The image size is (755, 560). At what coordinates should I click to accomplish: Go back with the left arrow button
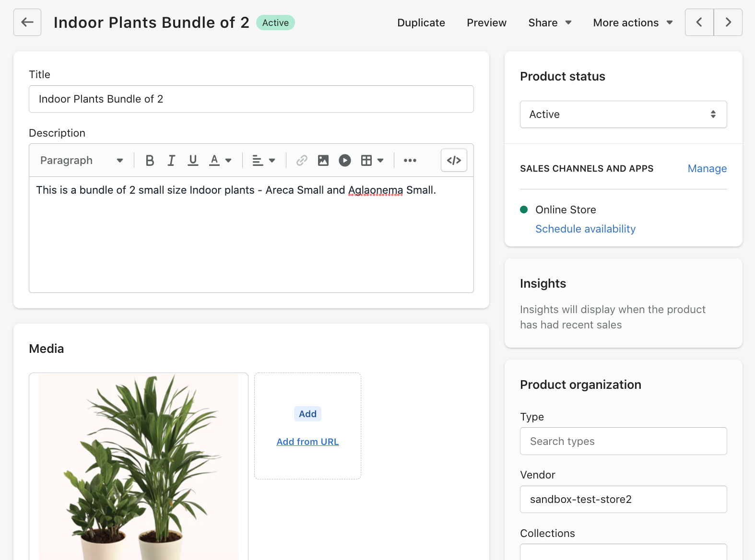(x=27, y=22)
